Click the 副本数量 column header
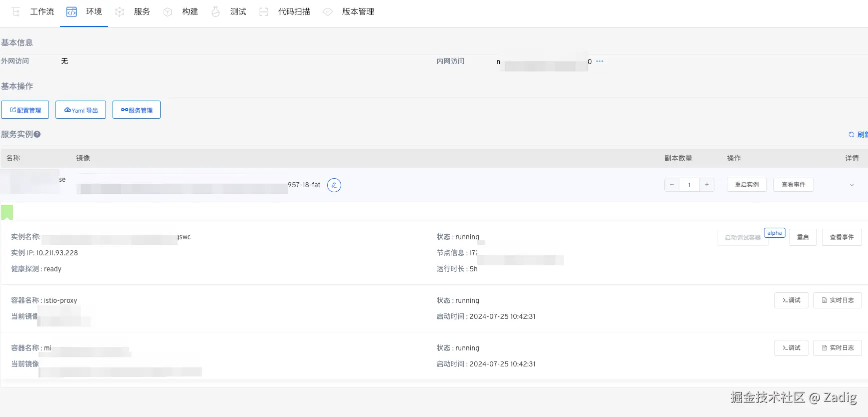868x417 pixels. [x=678, y=158]
